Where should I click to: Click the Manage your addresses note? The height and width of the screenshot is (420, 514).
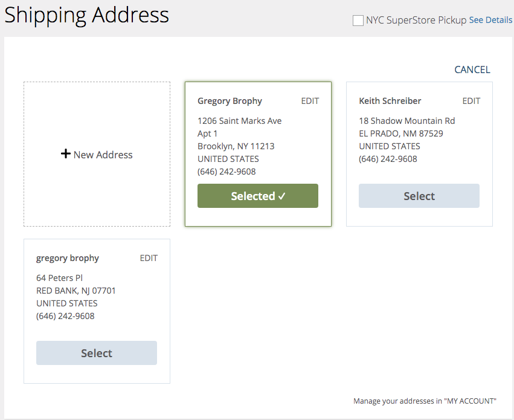click(x=425, y=401)
